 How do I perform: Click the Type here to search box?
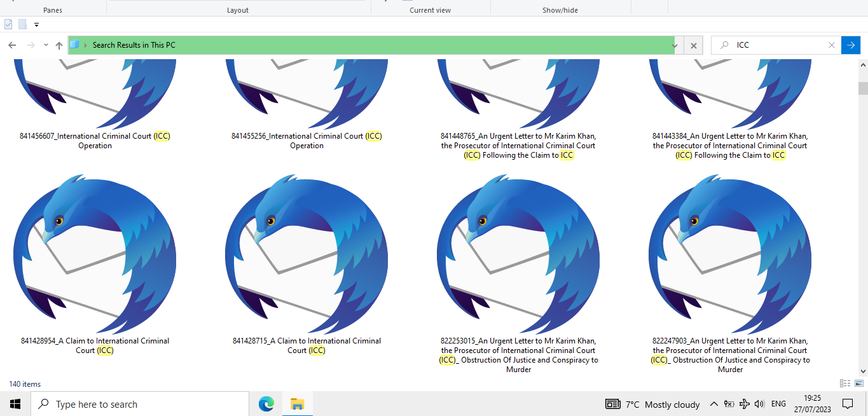tap(140, 404)
